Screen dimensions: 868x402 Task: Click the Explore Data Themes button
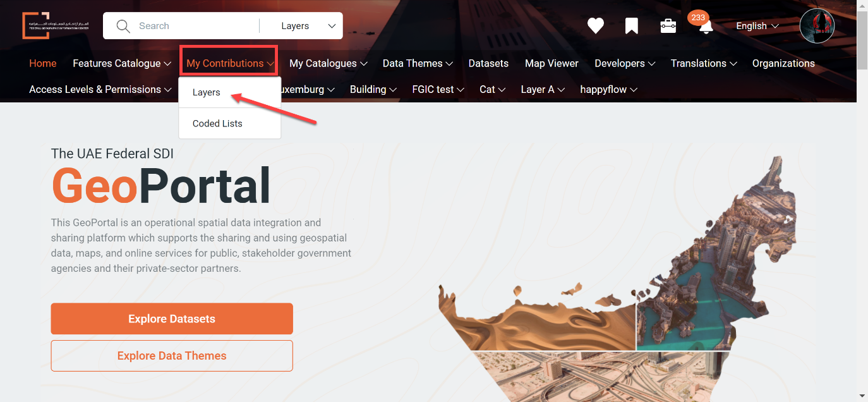[x=172, y=356]
